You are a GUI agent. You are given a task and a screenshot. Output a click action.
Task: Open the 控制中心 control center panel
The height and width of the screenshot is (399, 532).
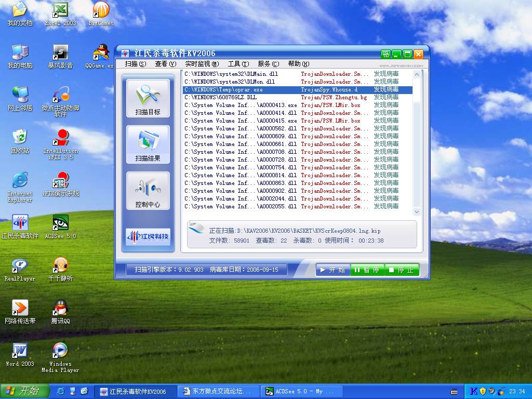tap(148, 191)
